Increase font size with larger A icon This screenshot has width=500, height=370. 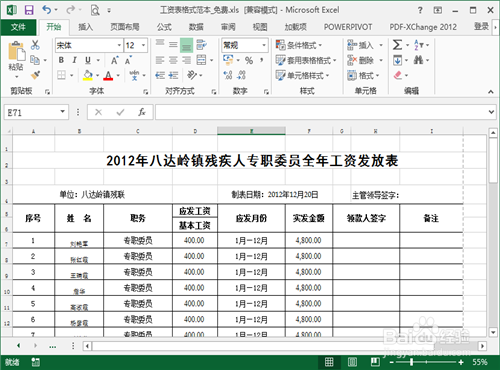[115, 60]
